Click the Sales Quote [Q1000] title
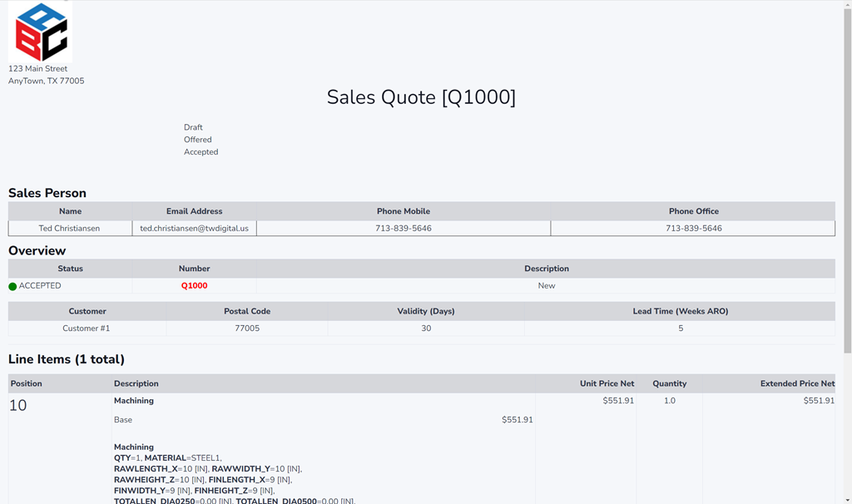The height and width of the screenshot is (504, 852). coord(421,97)
